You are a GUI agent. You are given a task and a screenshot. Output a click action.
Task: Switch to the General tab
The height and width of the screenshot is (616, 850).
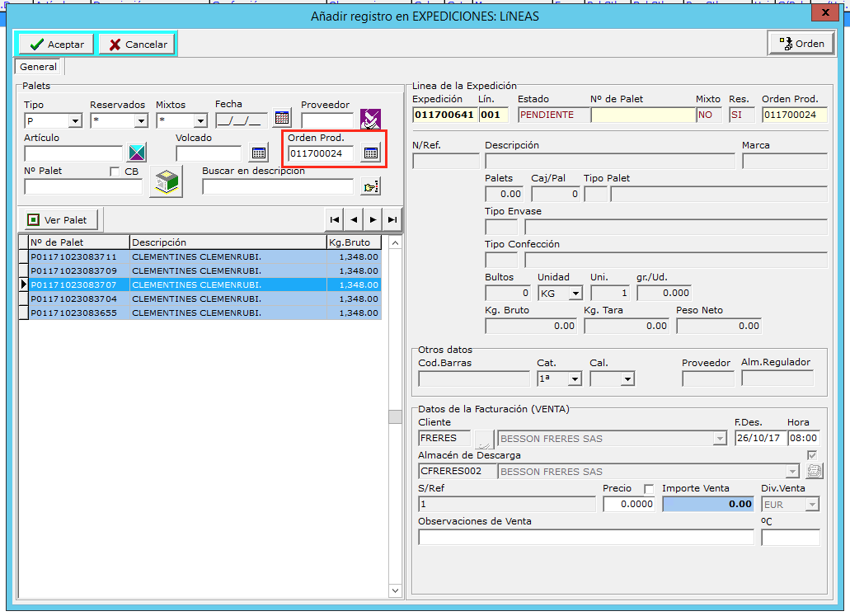coord(39,67)
